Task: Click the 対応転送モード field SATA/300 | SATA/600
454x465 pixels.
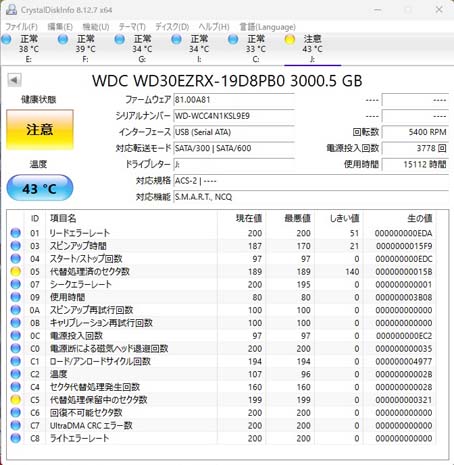Action: (x=234, y=148)
